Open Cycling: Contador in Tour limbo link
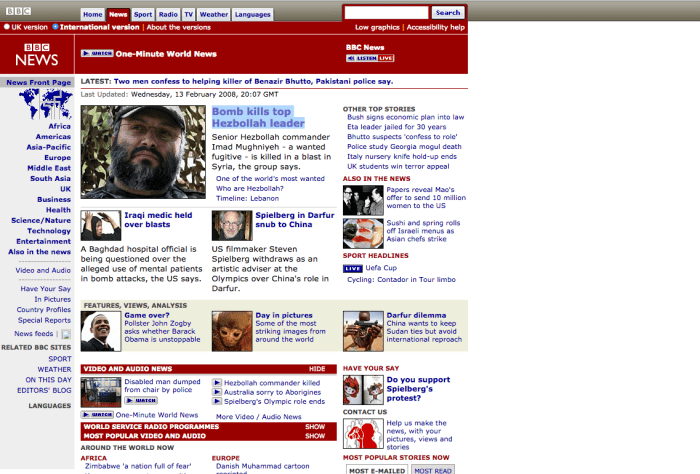Image resolution: width=700 pixels, height=474 pixels. pos(401,279)
